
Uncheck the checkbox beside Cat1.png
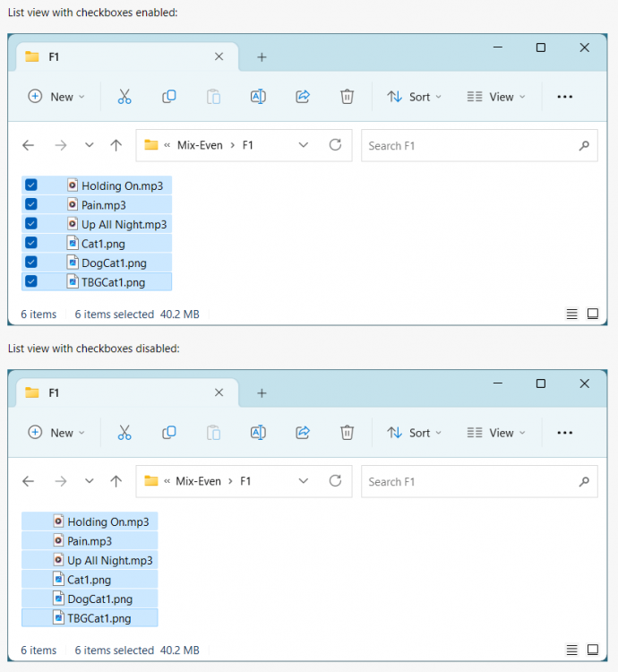31,243
